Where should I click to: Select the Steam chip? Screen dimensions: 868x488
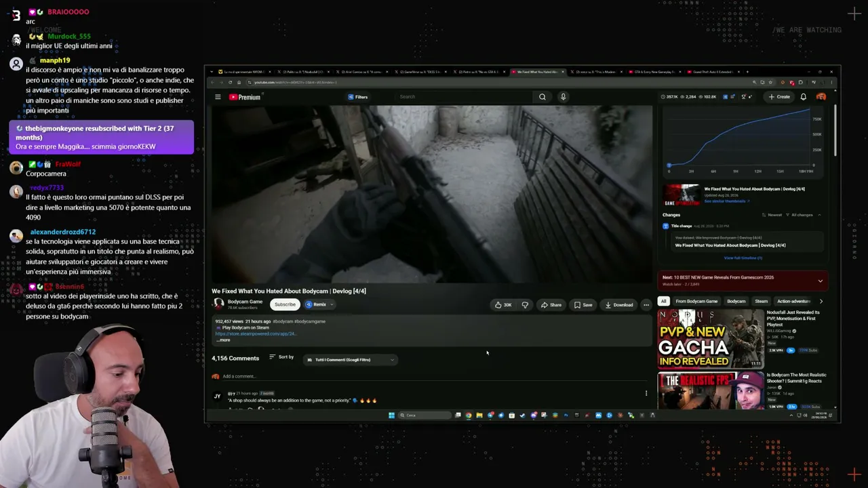762,302
